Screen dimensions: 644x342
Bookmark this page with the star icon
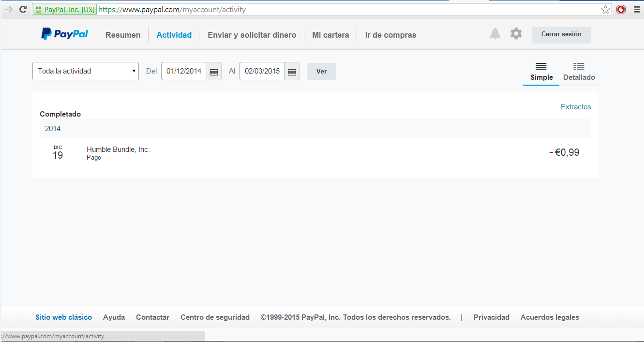coord(605,10)
